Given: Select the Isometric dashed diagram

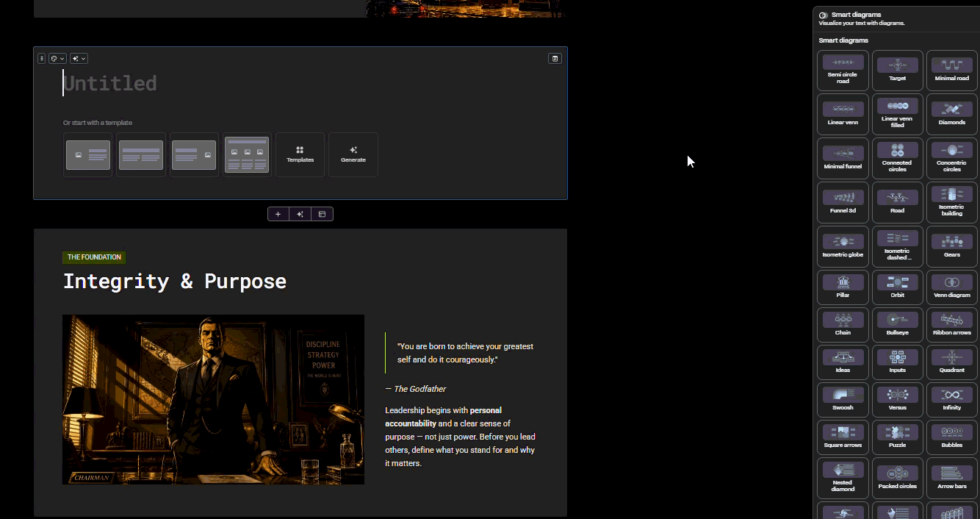Looking at the screenshot, I should click(897, 246).
